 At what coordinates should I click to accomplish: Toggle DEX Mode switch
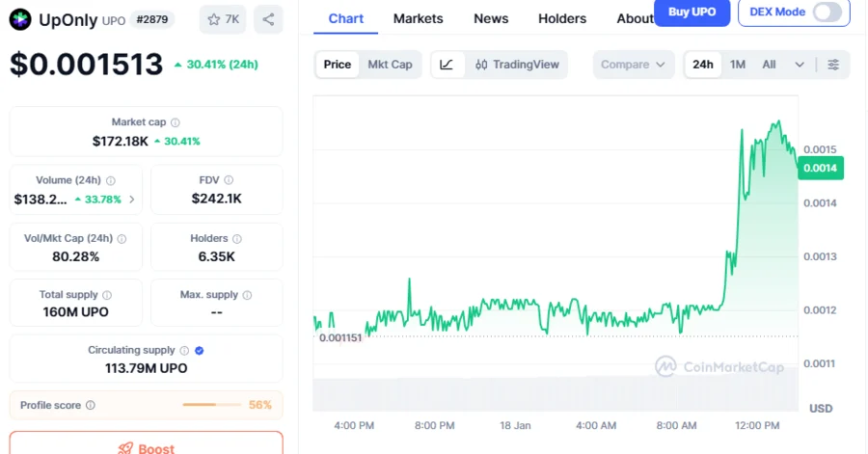(x=827, y=13)
